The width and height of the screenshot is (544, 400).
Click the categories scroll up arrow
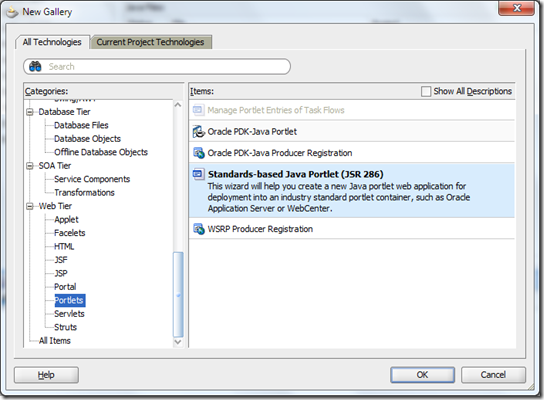178,104
